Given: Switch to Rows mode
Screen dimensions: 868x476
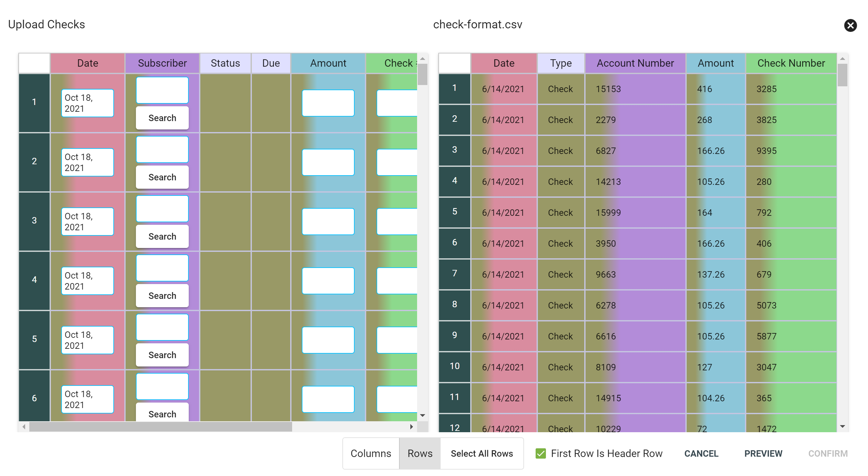Looking at the screenshot, I should tap(420, 453).
